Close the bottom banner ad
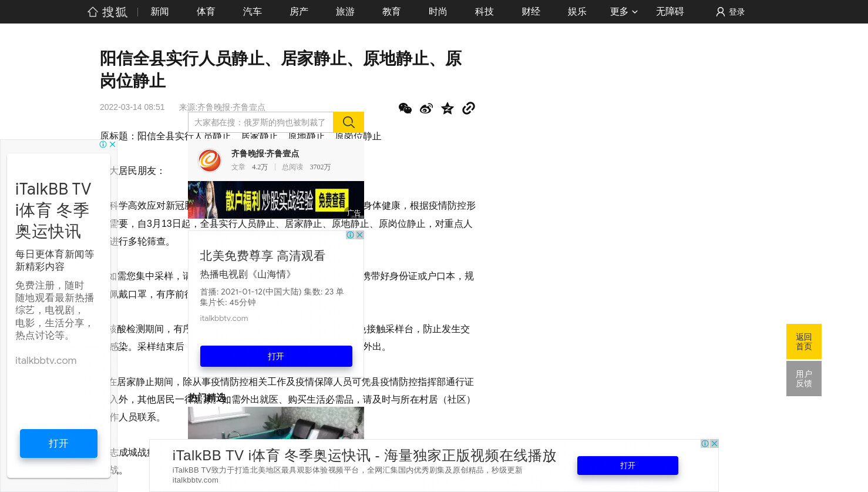Viewport: 868px width, 492px height. [714, 443]
